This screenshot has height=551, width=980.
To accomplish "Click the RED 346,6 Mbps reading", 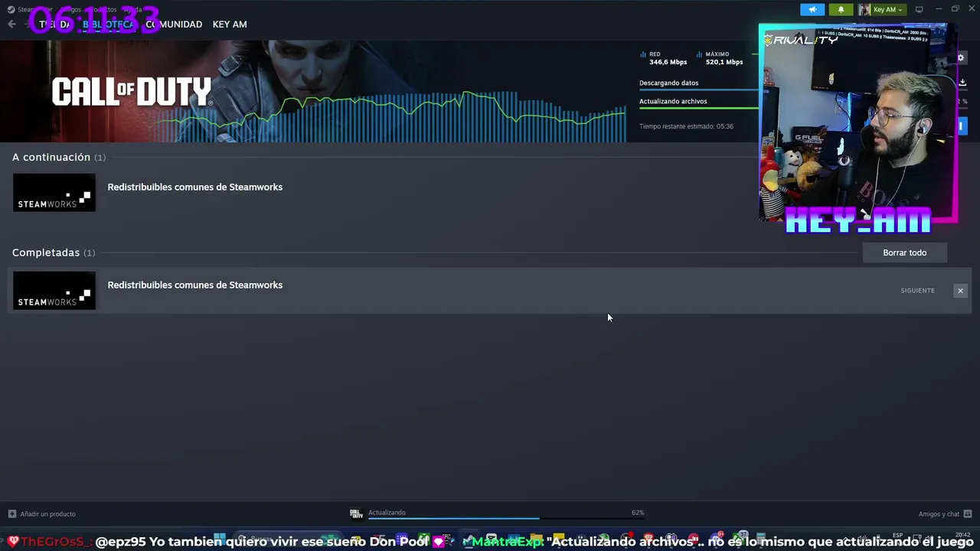I will click(x=668, y=58).
